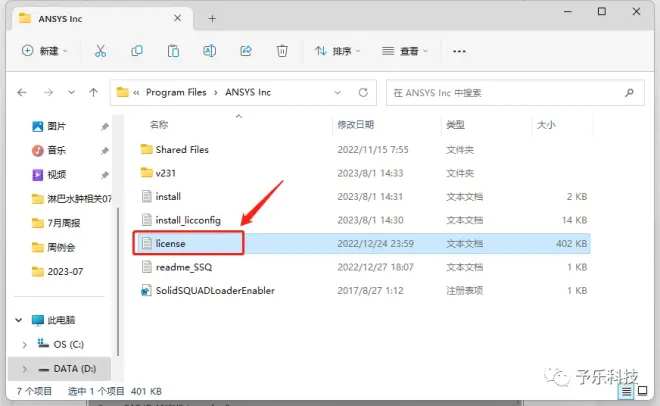Click the Paste clipboard icon
The height and width of the screenshot is (406, 660).
coord(173,51)
